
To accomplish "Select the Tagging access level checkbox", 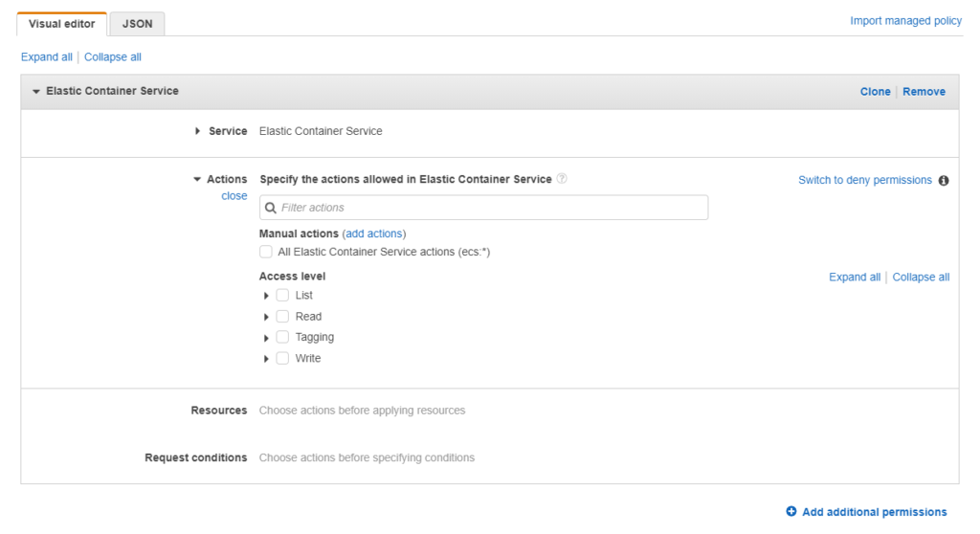I will [282, 337].
